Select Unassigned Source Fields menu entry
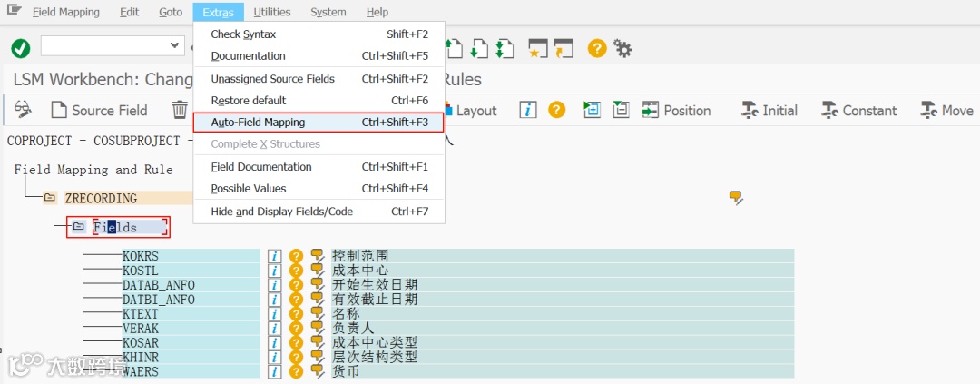The width and height of the screenshot is (980, 384). tap(318, 79)
